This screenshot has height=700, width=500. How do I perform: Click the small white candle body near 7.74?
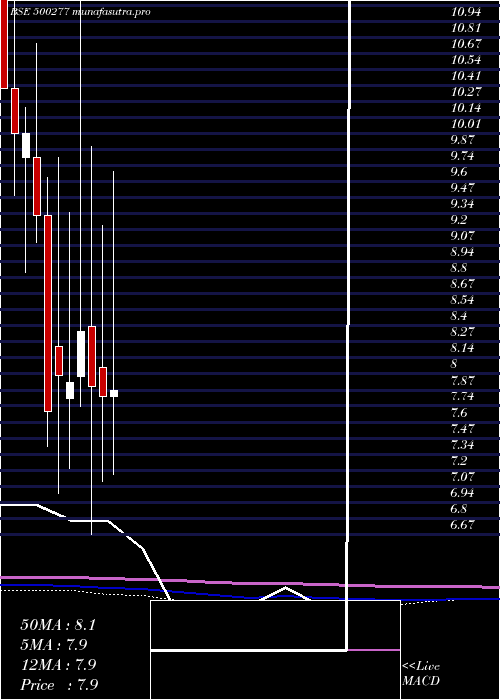coord(114,393)
